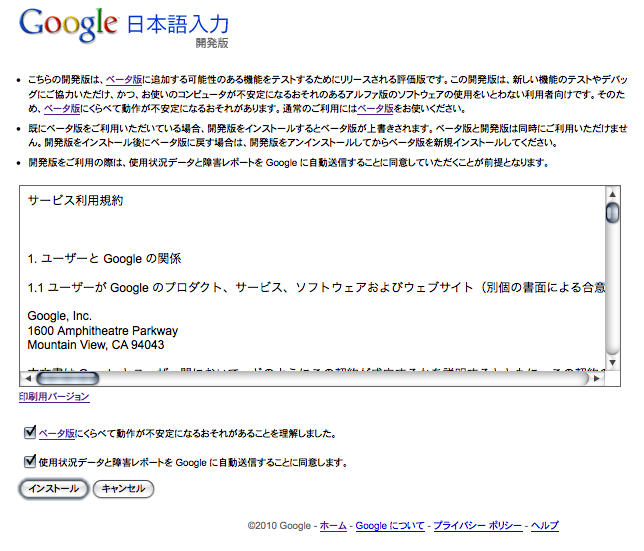Click the vertical scrollbar thumb in terms box
644x551 pixels.
pos(612,213)
